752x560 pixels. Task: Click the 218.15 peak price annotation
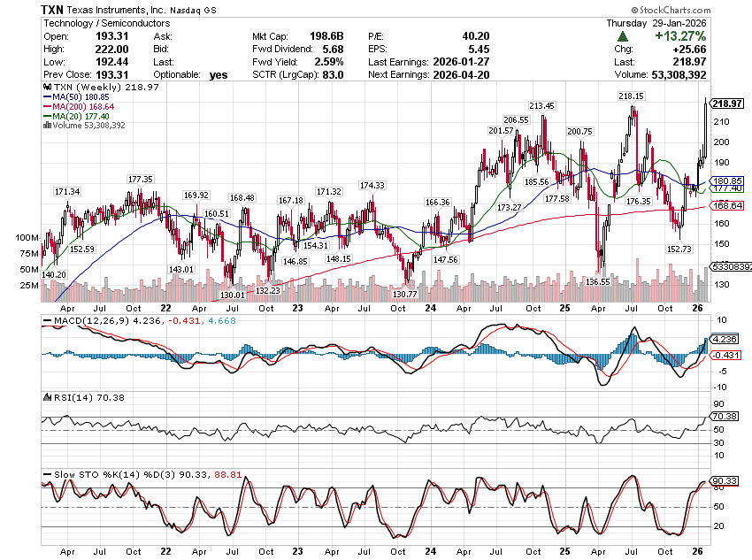click(630, 96)
